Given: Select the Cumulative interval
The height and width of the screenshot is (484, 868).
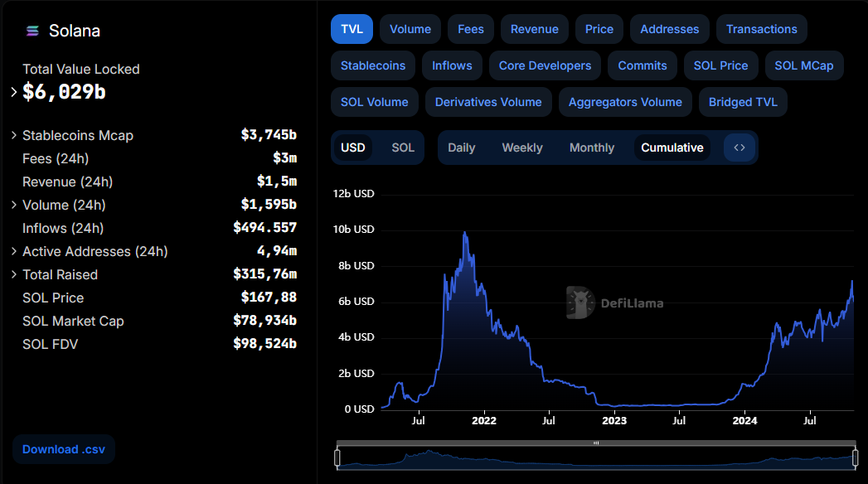Looking at the screenshot, I should tap(672, 148).
